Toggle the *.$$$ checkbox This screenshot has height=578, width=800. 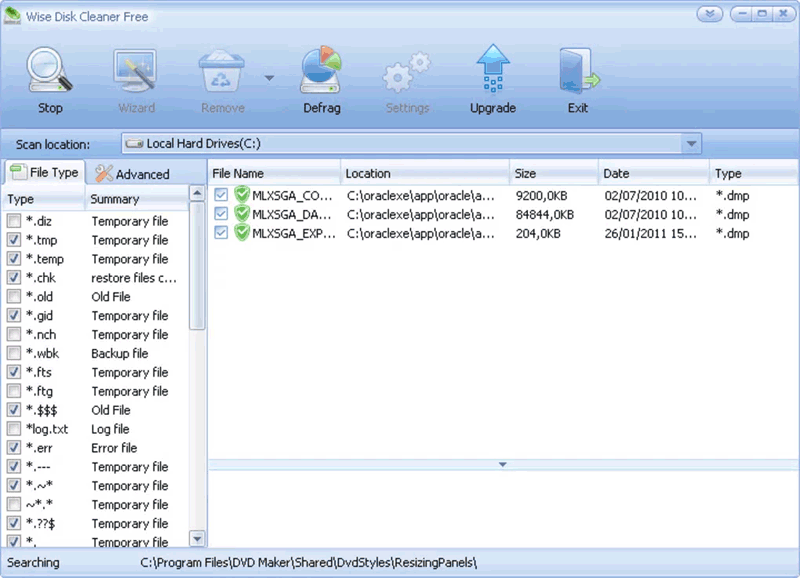14,410
